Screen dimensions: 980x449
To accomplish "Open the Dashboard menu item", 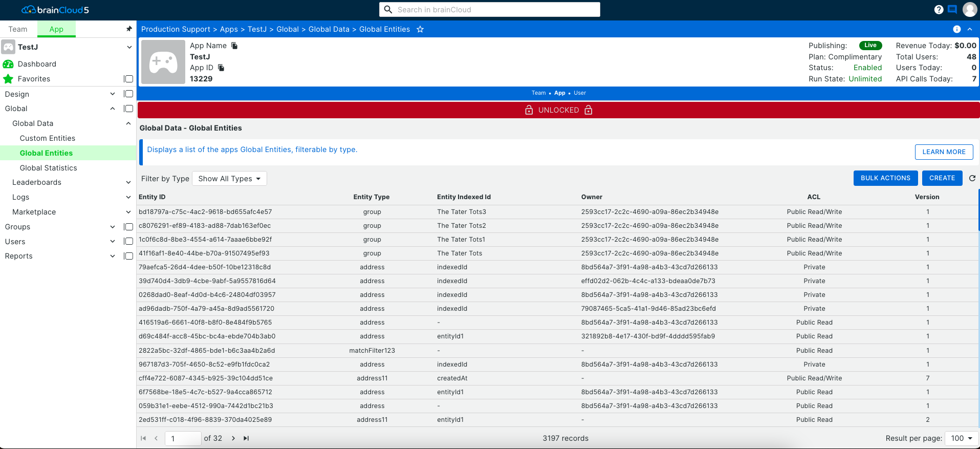I will click(x=37, y=64).
